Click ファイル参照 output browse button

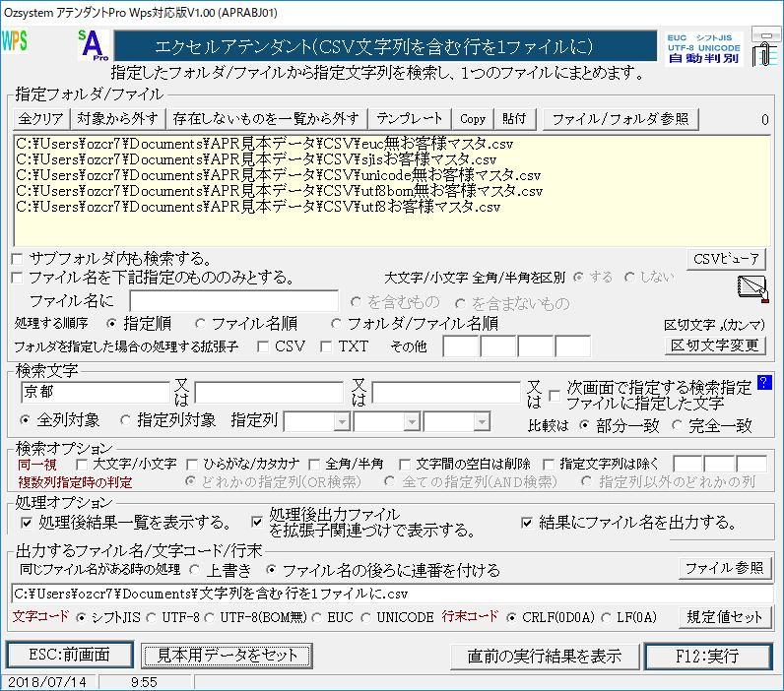pos(725,568)
